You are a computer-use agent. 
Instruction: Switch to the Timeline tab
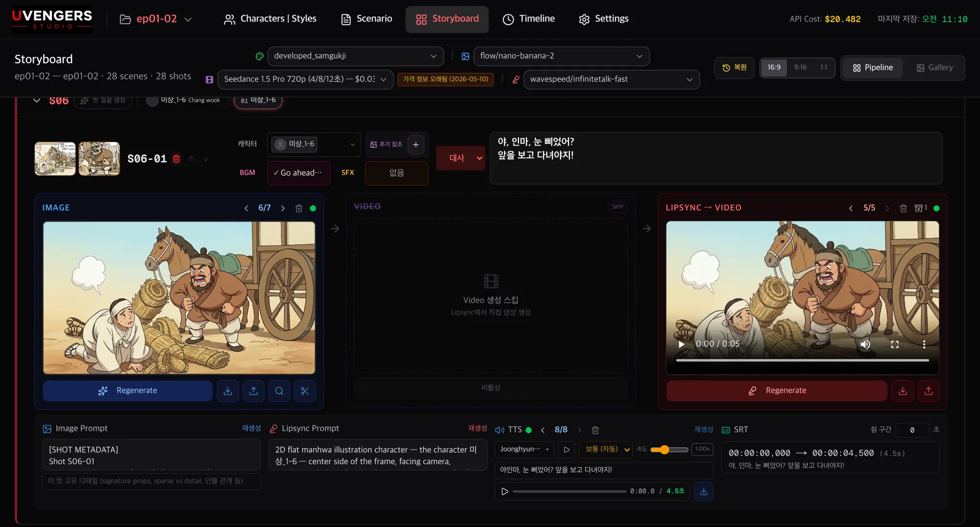pos(529,19)
